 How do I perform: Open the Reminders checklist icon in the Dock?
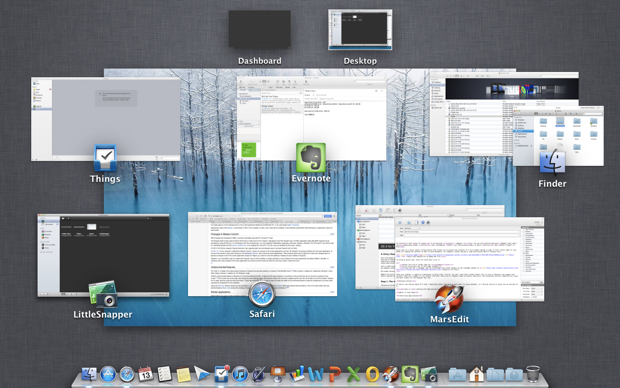tap(164, 374)
